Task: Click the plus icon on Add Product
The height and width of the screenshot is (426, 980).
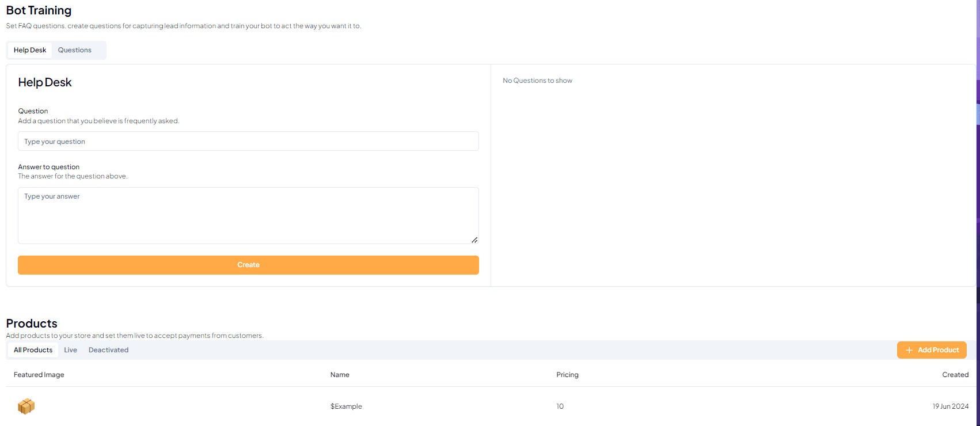Action: pos(909,350)
